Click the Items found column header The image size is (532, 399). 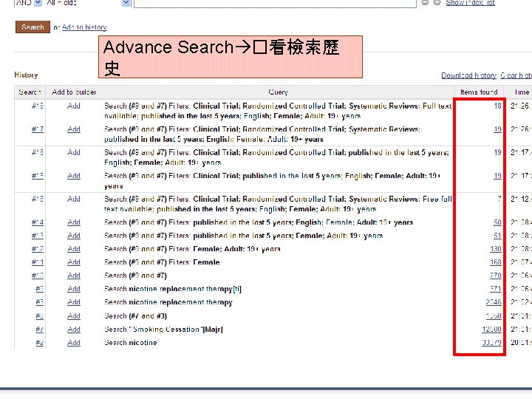(x=479, y=92)
